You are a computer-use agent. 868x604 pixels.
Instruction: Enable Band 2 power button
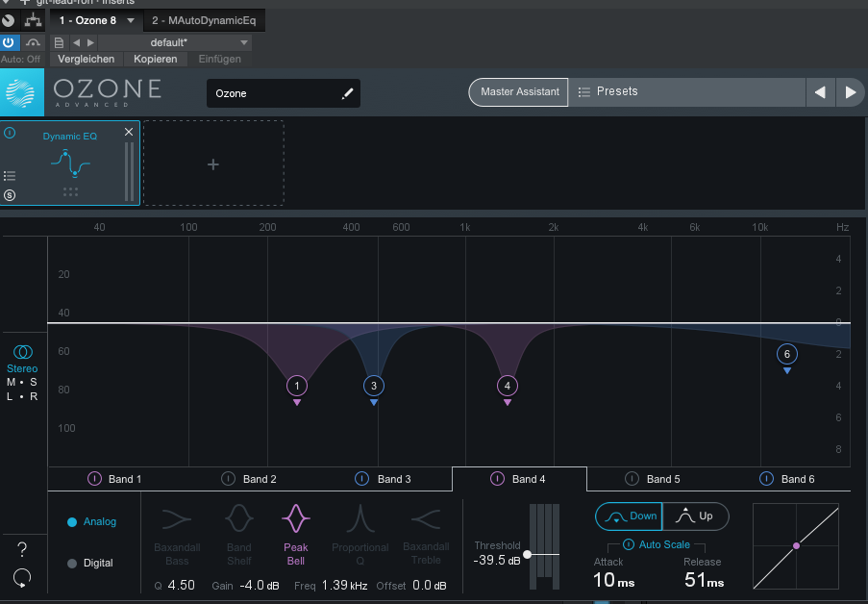[x=228, y=478]
